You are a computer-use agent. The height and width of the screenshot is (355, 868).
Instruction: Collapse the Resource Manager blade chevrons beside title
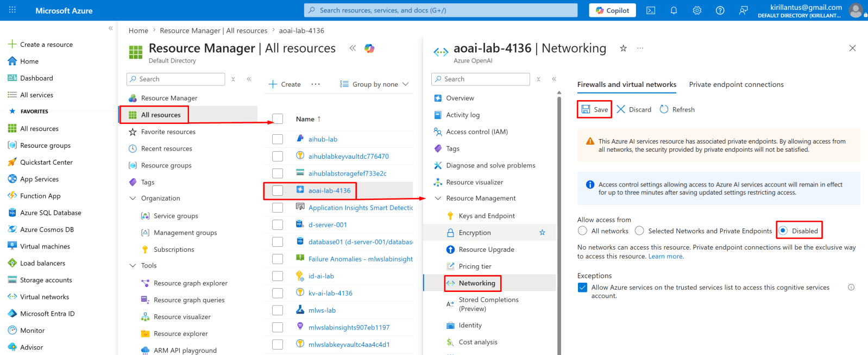tap(353, 48)
